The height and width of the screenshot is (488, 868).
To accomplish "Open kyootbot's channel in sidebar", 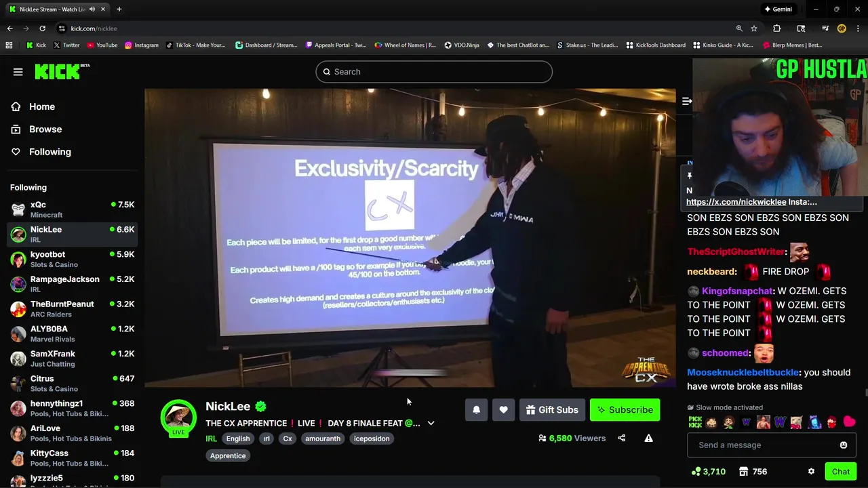I will 72,260.
